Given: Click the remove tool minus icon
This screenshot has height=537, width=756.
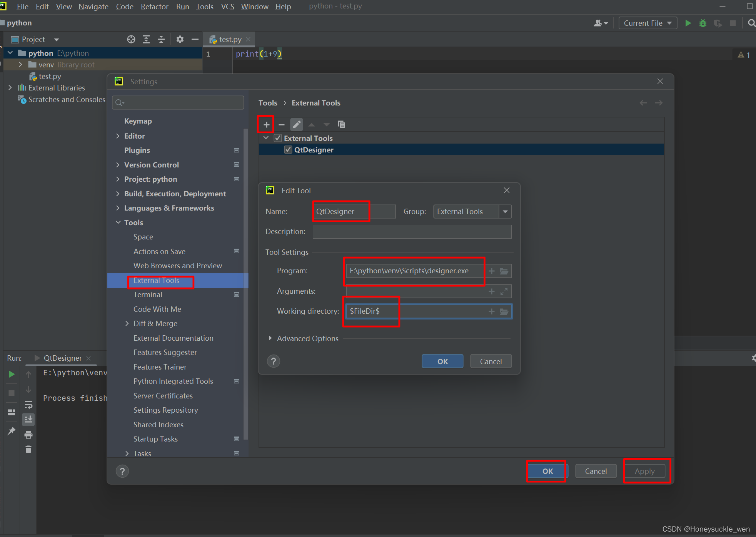Looking at the screenshot, I should [282, 124].
